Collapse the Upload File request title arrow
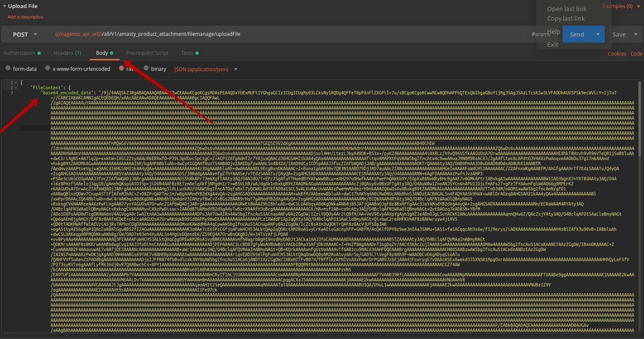The width and height of the screenshot is (644, 339). (4, 6)
